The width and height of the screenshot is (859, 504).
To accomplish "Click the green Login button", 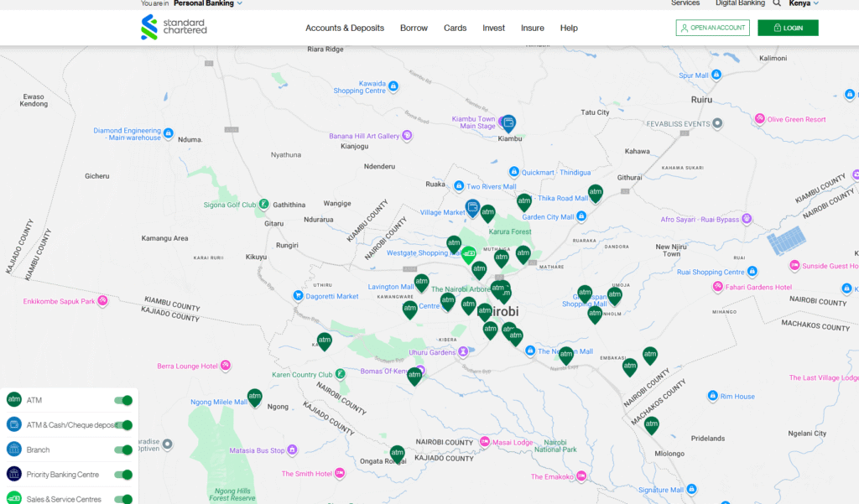I will point(788,28).
